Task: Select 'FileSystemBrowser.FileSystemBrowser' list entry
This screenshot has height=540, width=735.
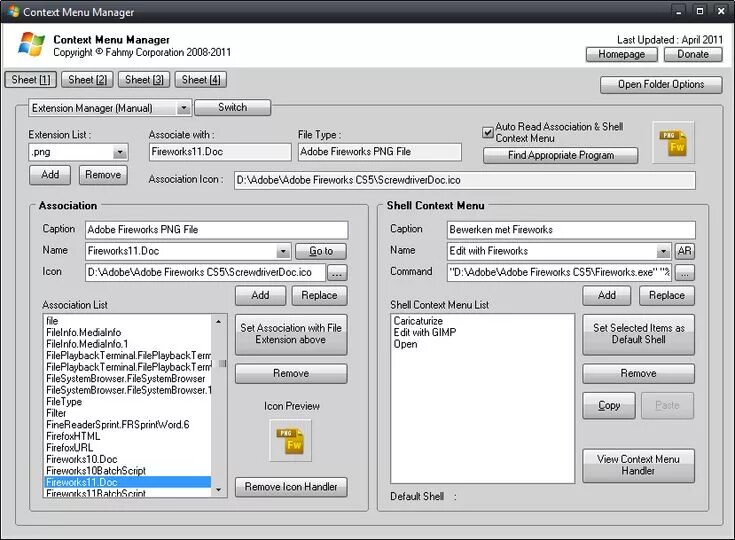Action: tap(128, 379)
